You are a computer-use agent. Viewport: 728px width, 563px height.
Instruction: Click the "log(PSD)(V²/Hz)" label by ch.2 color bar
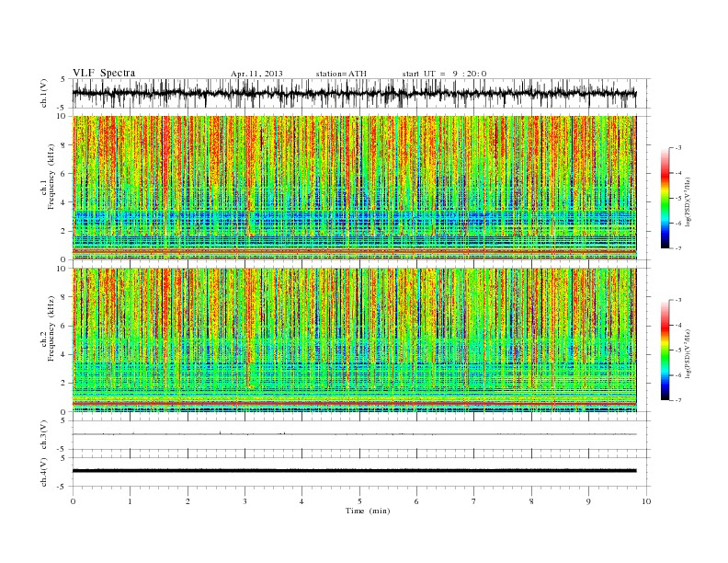[688, 353]
